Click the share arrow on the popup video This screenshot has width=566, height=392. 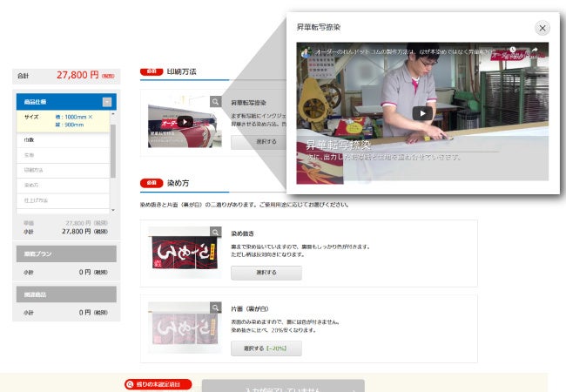[x=535, y=50]
